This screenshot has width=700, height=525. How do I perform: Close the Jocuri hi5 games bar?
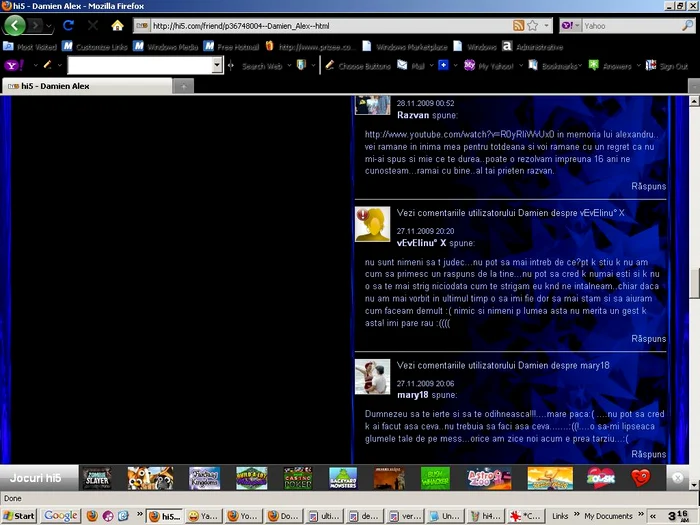678,478
